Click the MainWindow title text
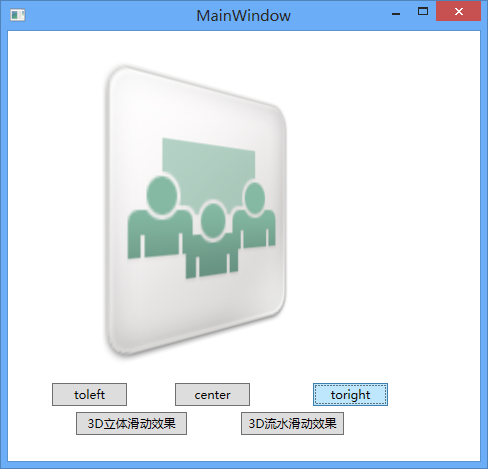488x469 pixels. click(243, 16)
